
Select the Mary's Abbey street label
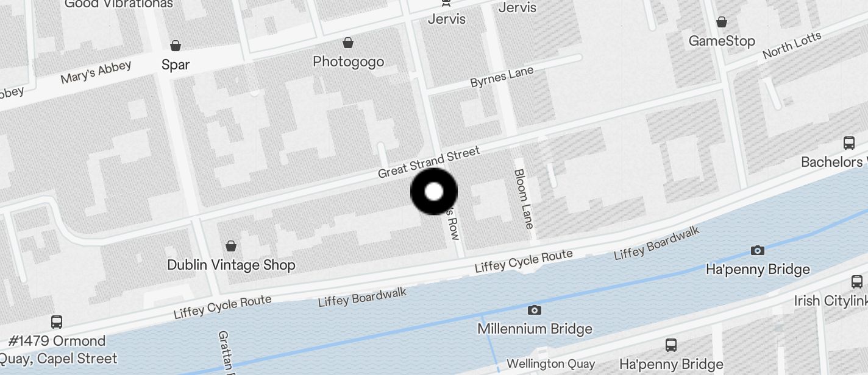click(x=96, y=72)
